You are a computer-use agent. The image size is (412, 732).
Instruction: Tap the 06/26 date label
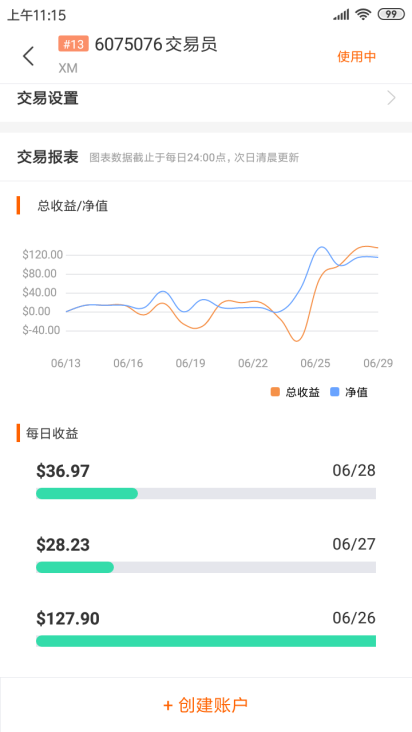click(x=354, y=618)
